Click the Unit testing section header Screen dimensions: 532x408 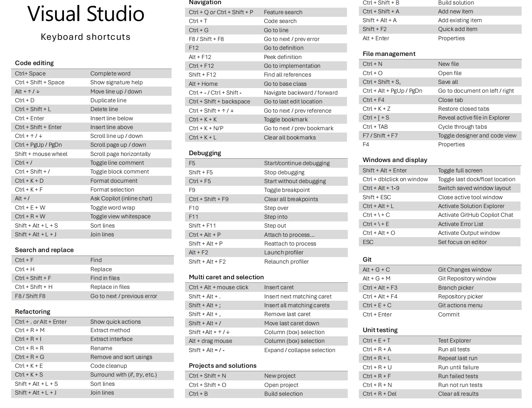click(x=380, y=330)
